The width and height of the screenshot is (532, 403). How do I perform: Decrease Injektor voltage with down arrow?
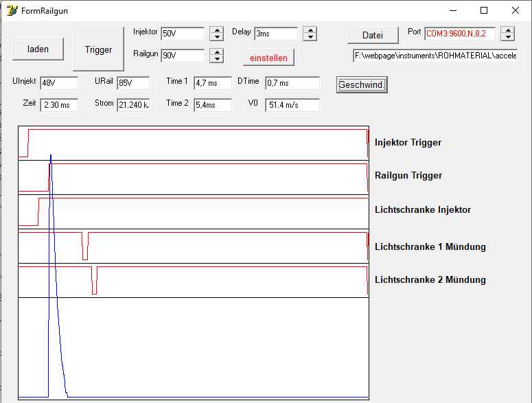216,37
